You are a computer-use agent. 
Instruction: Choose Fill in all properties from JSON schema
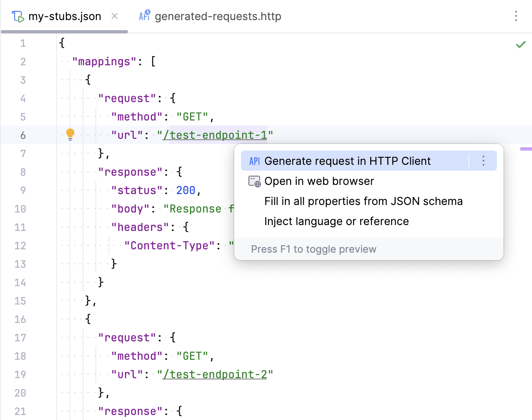pos(363,201)
